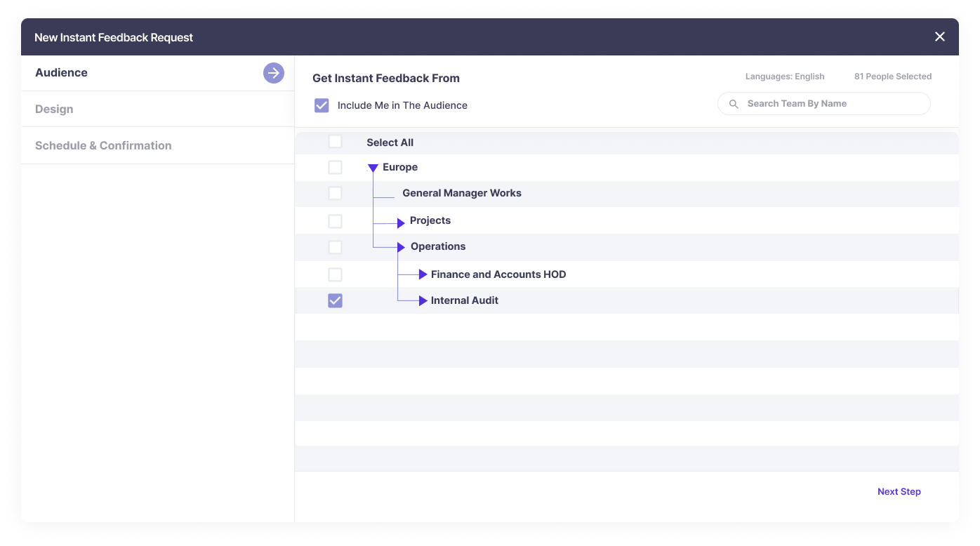Go to Schedule & Confirmation step
The image size is (980, 546).
tap(157, 145)
